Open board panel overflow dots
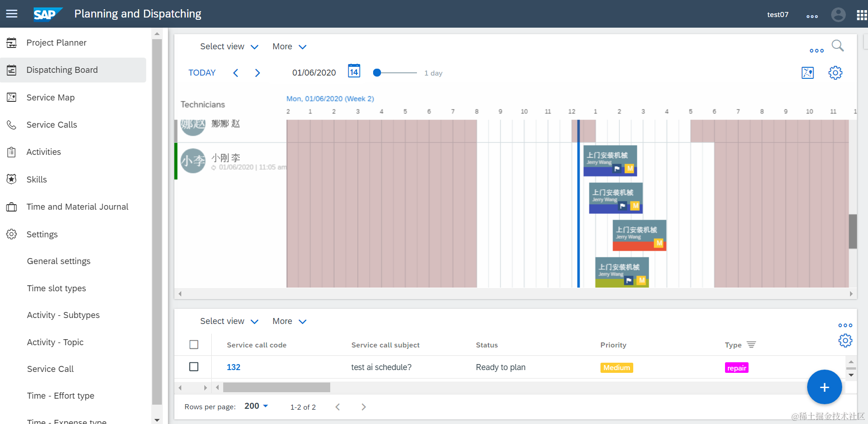 coord(817,51)
